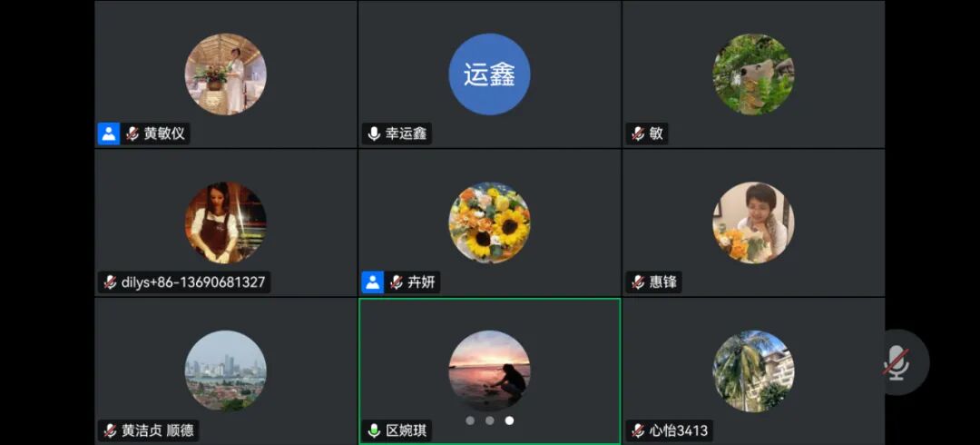Toggle the floating muted microphone button
The image size is (980, 445).
coord(898,362)
